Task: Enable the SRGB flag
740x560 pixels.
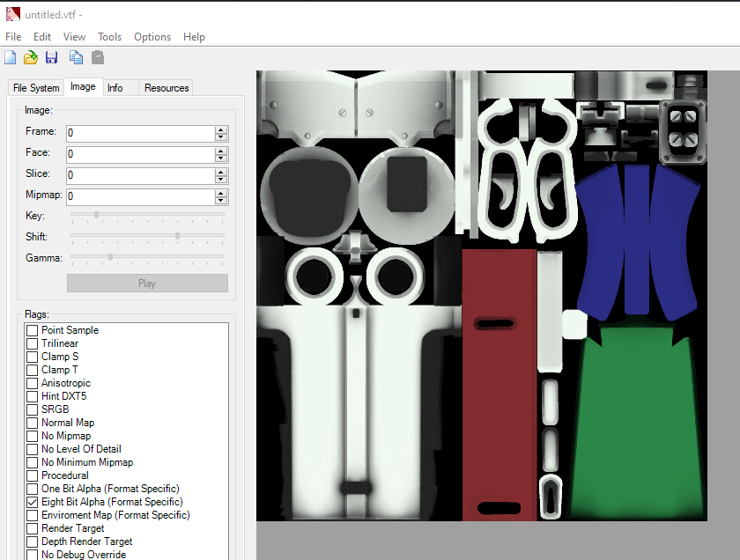Action: point(32,409)
